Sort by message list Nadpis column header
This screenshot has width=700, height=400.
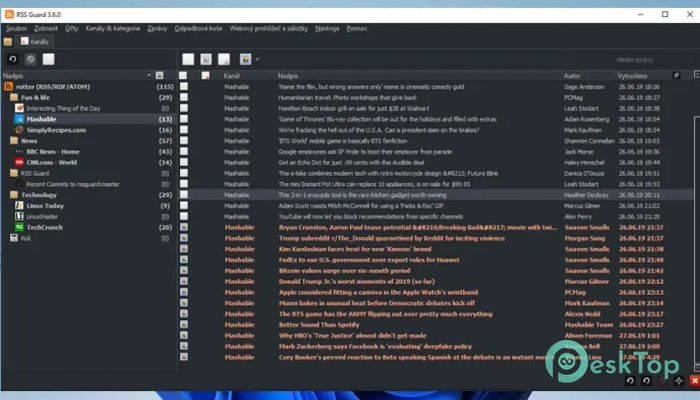(x=288, y=76)
